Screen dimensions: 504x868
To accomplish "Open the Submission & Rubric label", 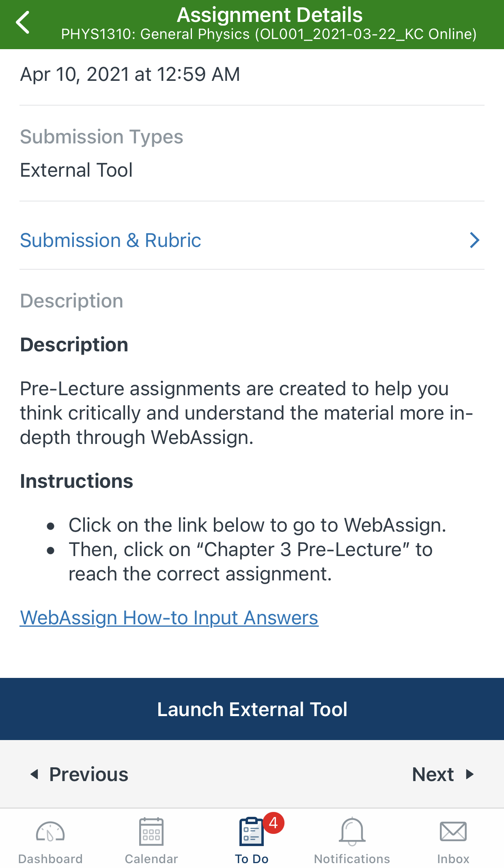I will [110, 240].
